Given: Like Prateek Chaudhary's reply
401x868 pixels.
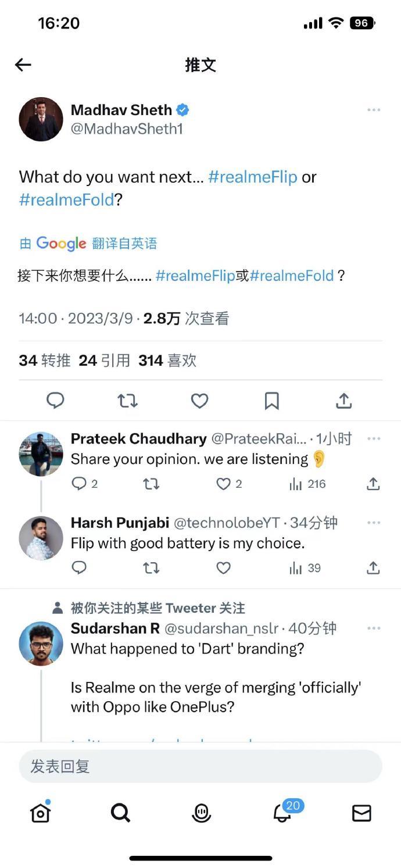Looking at the screenshot, I should pyautogui.click(x=223, y=483).
